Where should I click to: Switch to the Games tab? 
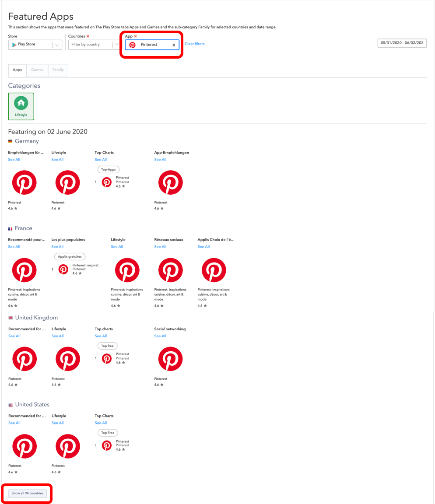tap(37, 70)
